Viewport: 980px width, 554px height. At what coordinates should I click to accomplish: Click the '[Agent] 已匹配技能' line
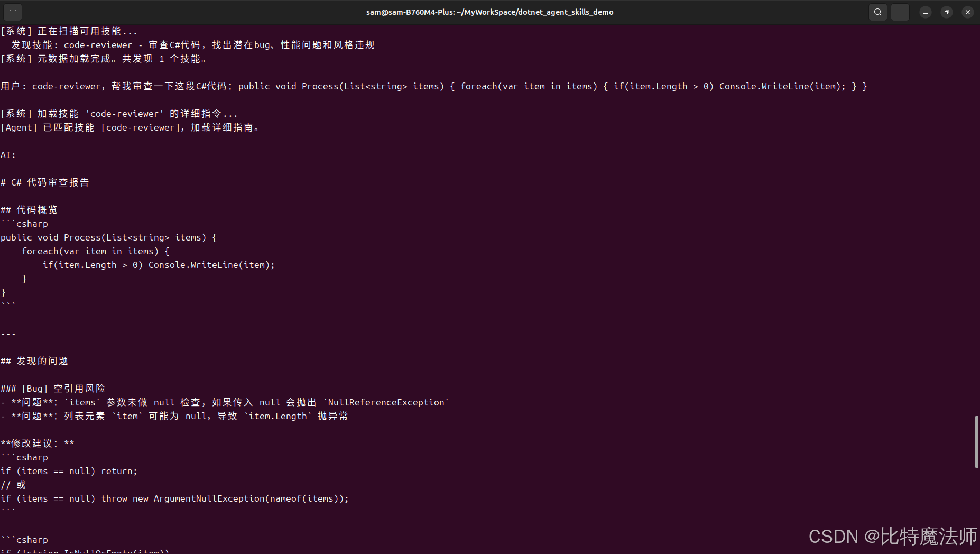coord(131,127)
